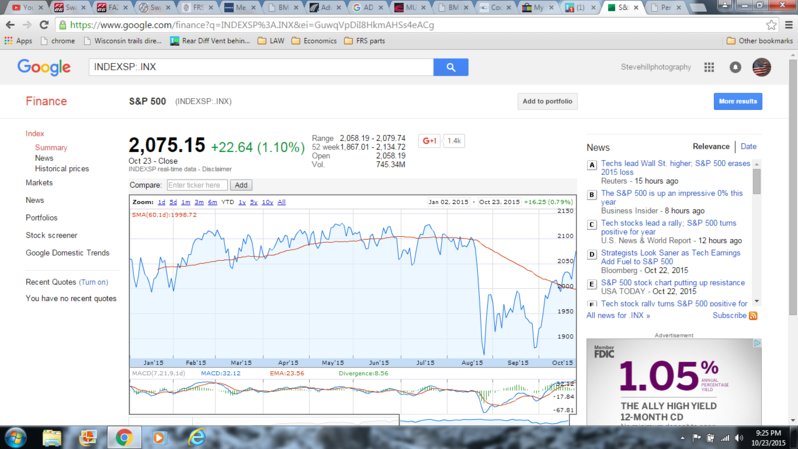Click the Google logo
798x449 pixels.
click(44, 67)
